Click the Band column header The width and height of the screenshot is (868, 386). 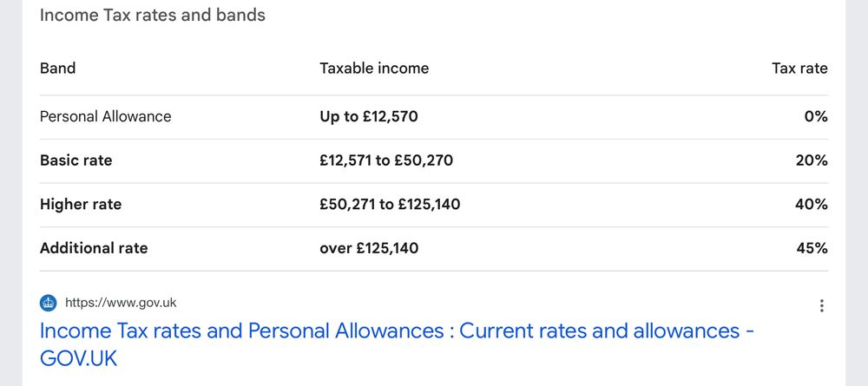(x=57, y=69)
